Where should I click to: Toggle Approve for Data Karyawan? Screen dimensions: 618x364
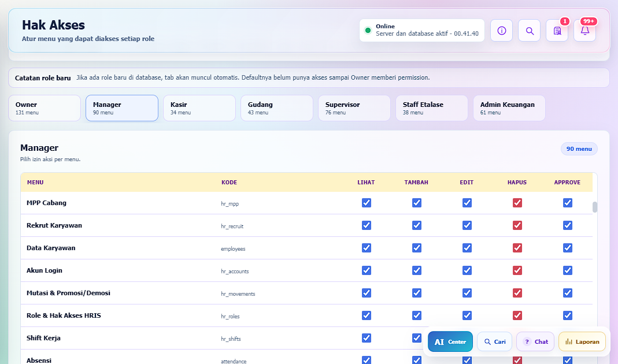click(568, 248)
